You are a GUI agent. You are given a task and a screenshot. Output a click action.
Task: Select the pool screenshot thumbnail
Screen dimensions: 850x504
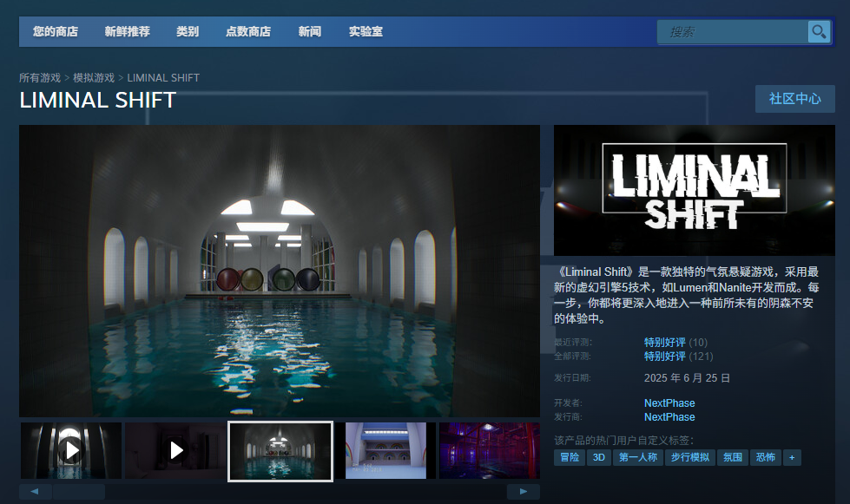pyautogui.click(x=280, y=450)
